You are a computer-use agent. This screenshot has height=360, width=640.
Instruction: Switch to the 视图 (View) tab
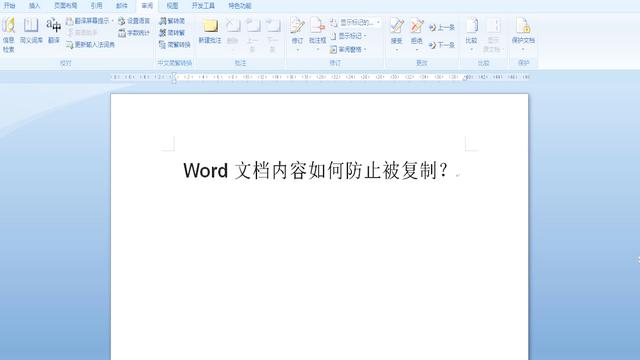click(x=172, y=6)
